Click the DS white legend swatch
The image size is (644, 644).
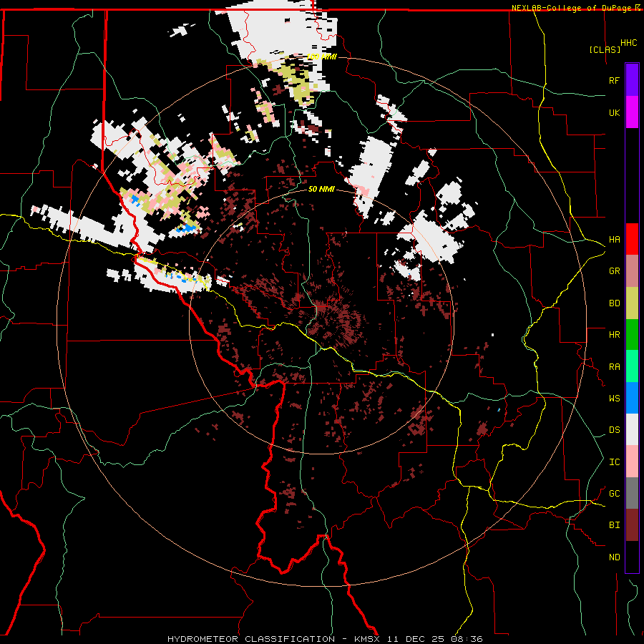[632, 429]
